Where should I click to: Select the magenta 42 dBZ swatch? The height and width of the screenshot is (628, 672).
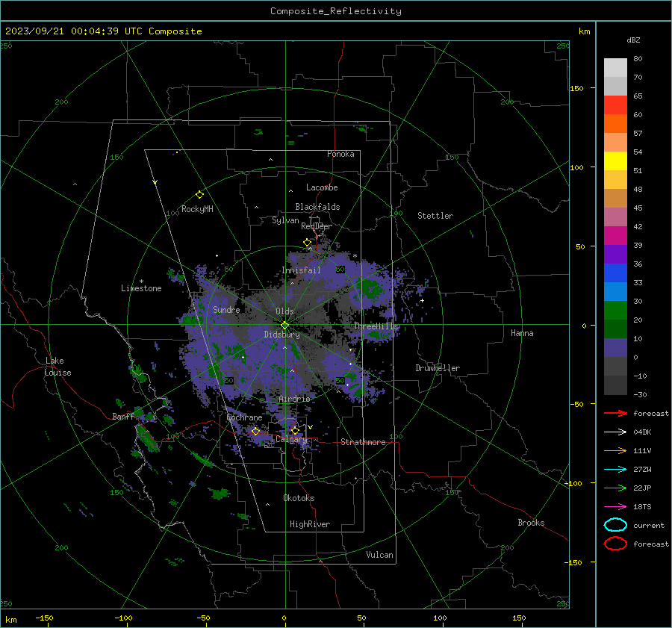click(615, 235)
